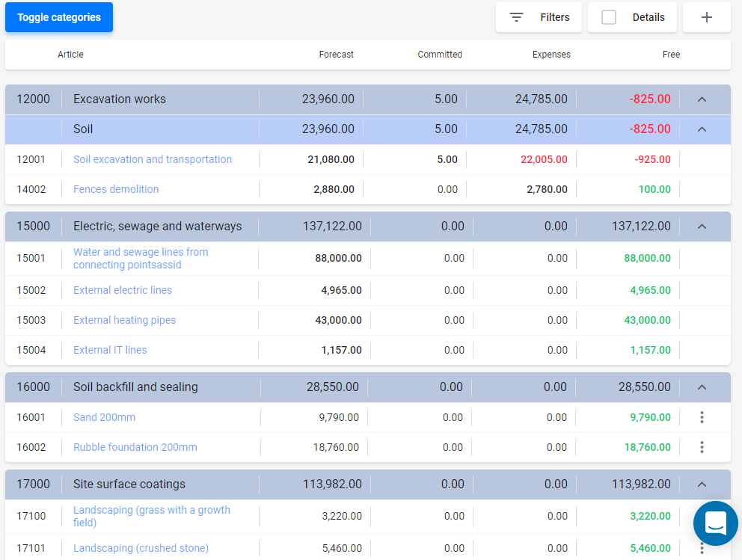Click forecast total 28,550.00 for category 16000

[x=333, y=387]
